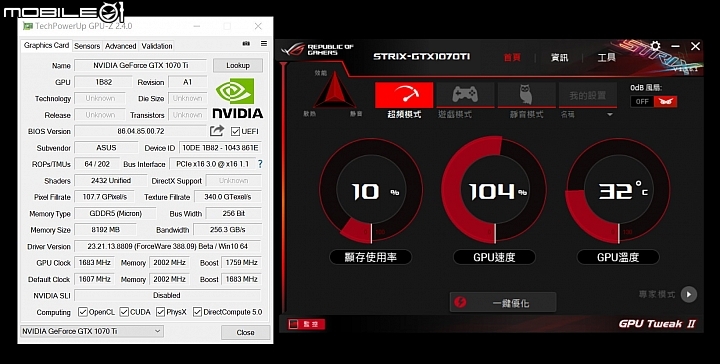Viewport: 720px width, 364px height.
Task: Open the GPU Tweak info tab 資訊
Action: point(559,57)
